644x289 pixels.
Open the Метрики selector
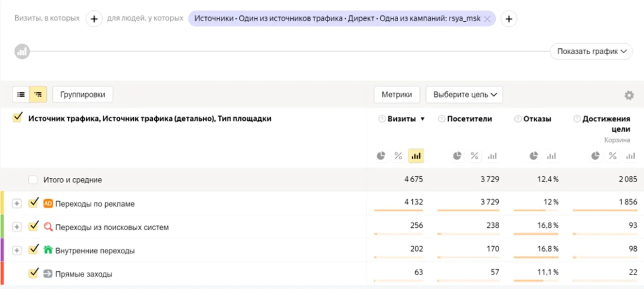pyautogui.click(x=397, y=95)
